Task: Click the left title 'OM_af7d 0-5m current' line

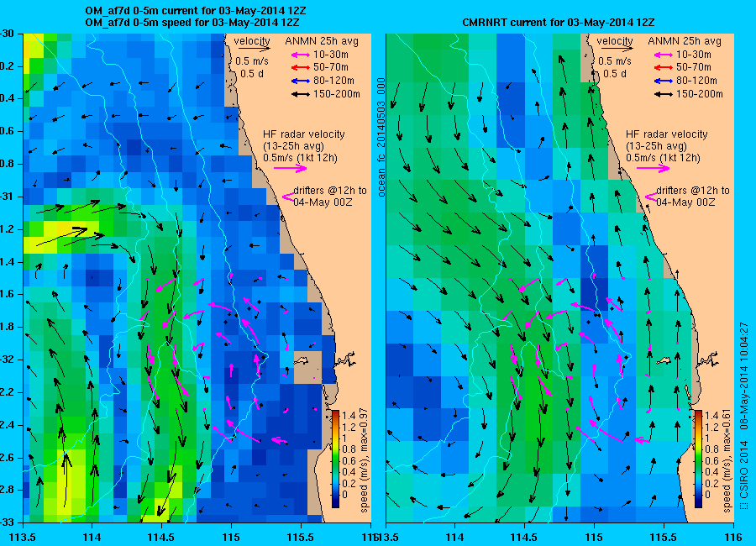Action: coord(195,11)
